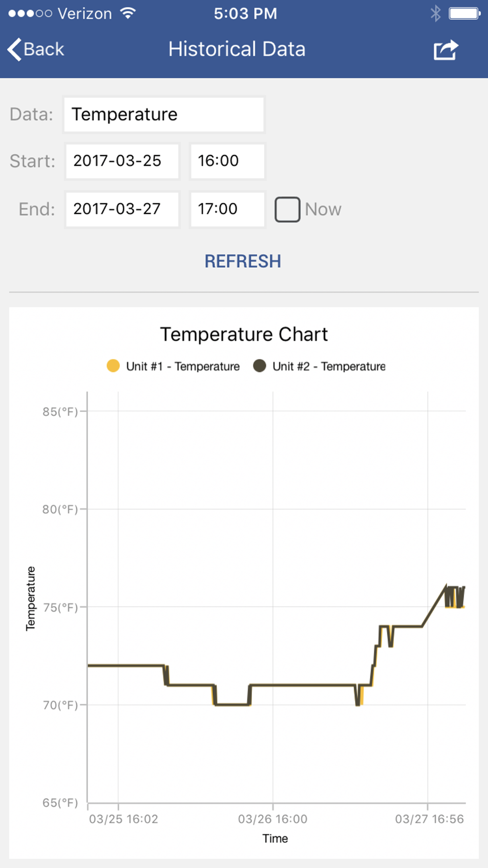Screen dimensions: 488x868
Task: Open the End date picker 2017-03-27
Action: tap(122, 209)
